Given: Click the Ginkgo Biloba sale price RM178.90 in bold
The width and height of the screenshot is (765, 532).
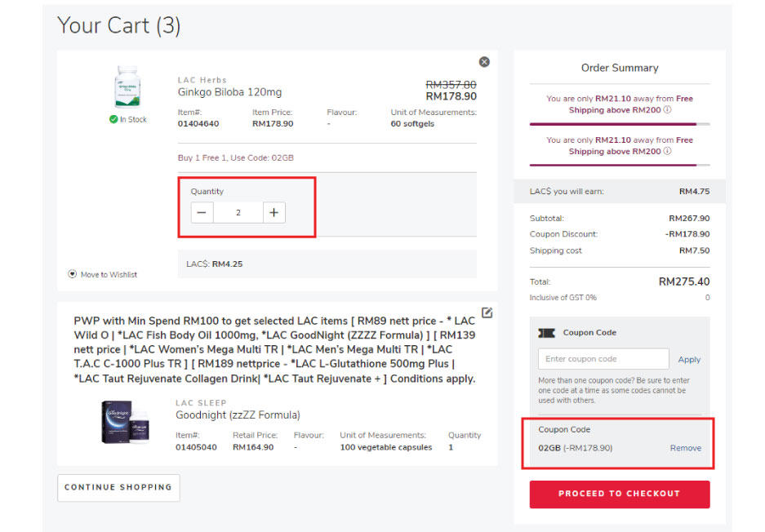Looking at the screenshot, I should [x=451, y=96].
